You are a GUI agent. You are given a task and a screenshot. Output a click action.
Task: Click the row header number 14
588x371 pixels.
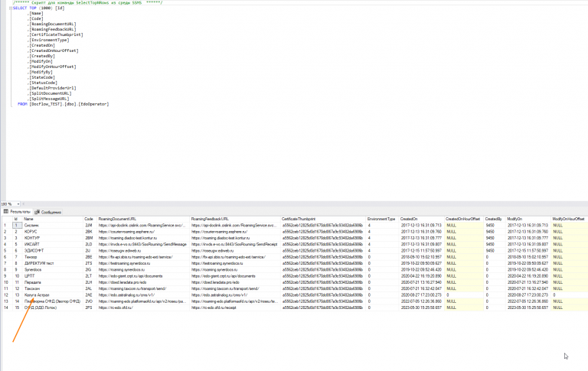tap(6, 308)
